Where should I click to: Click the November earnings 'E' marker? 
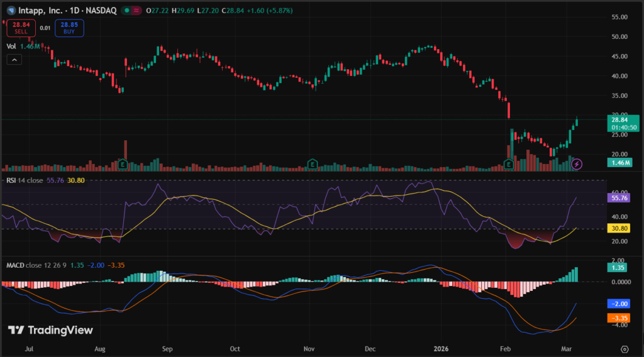(311, 164)
